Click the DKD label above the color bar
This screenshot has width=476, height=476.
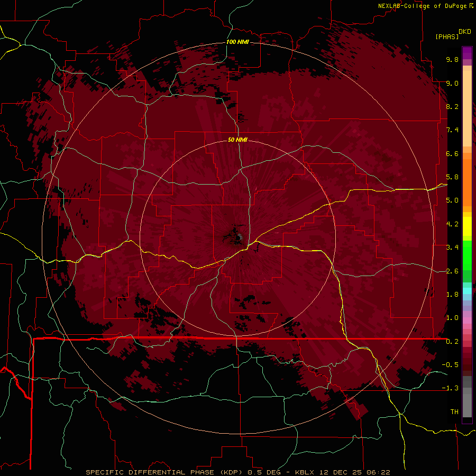click(465, 32)
